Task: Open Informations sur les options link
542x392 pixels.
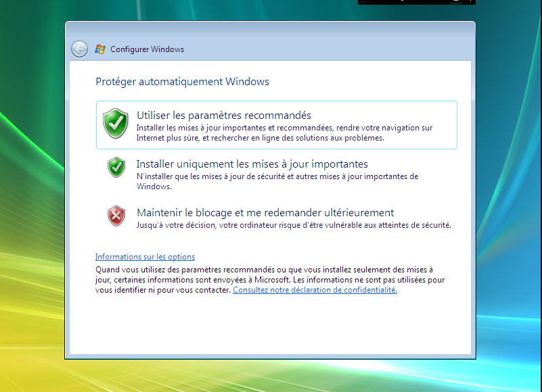Action: 145,257
